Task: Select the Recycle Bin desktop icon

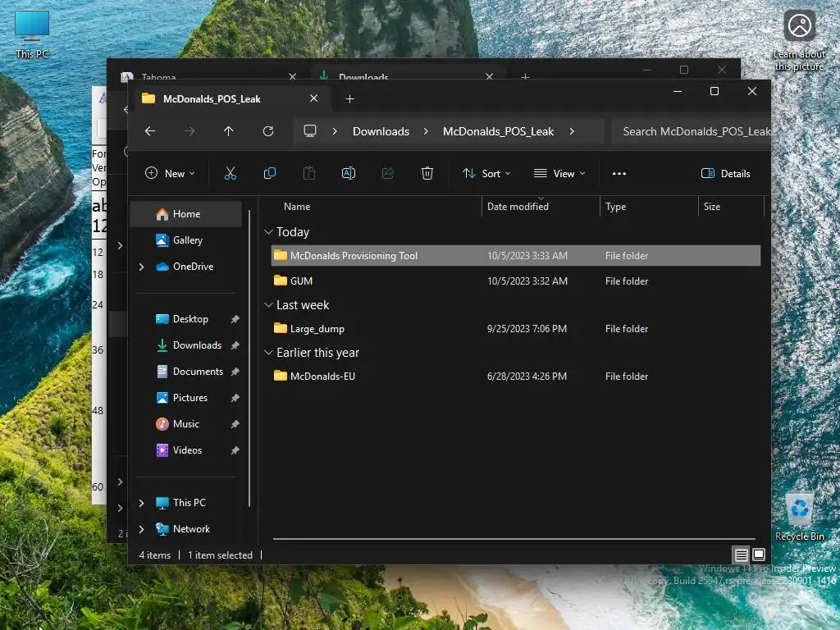Action: point(799,517)
